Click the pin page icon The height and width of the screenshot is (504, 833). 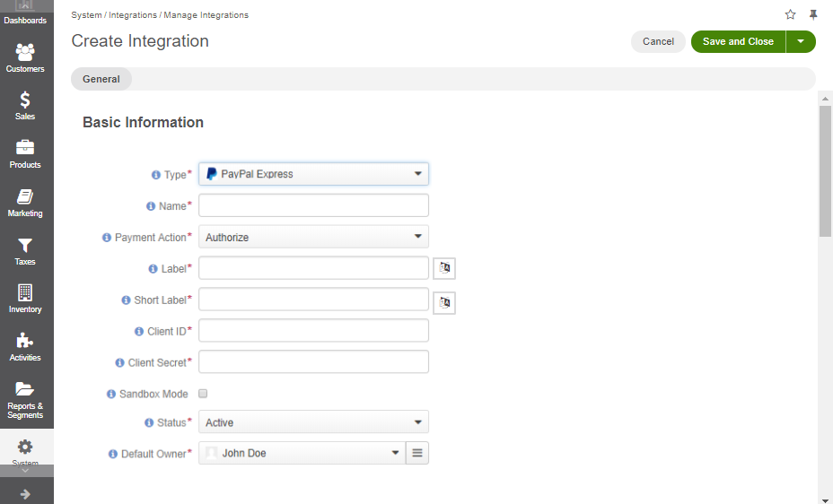813,15
